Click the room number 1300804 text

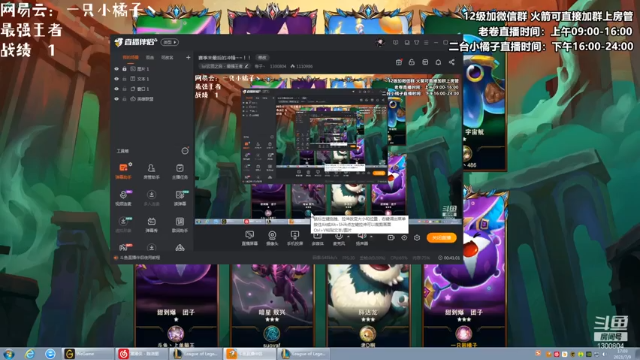(278, 66)
